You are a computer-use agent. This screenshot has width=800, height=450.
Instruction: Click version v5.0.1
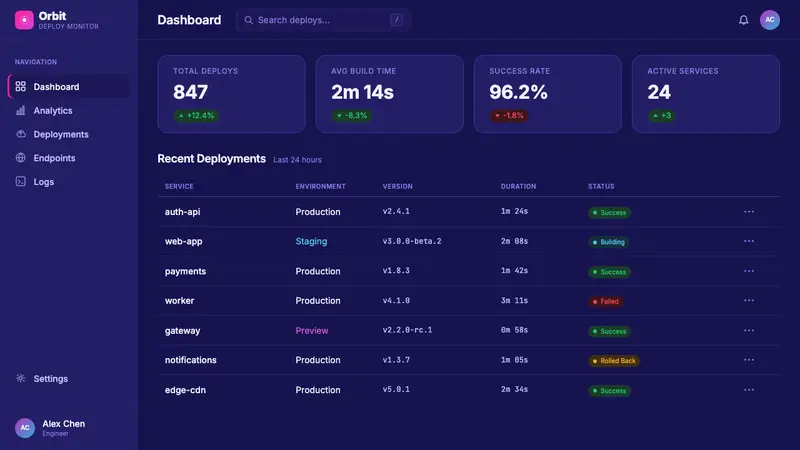396,389
